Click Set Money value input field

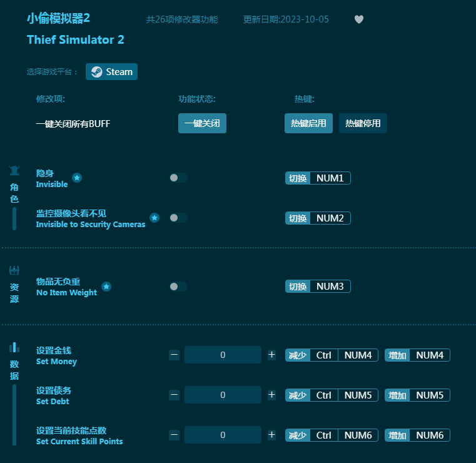(x=223, y=355)
